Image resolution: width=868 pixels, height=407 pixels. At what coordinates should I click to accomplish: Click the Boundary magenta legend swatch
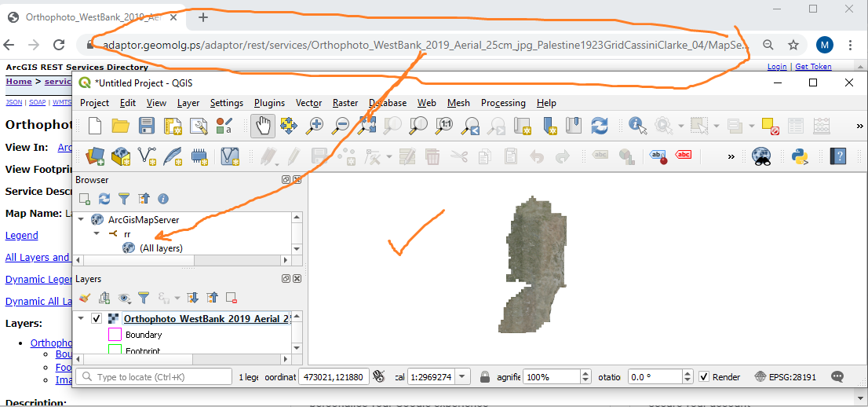tap(115, 335)
